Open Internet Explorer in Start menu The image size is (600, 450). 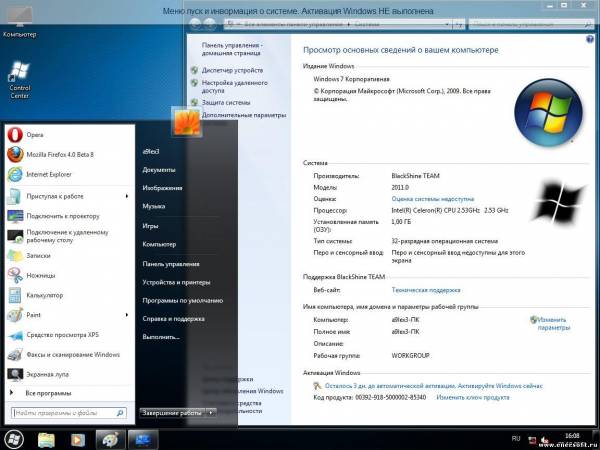coord(69,174)
